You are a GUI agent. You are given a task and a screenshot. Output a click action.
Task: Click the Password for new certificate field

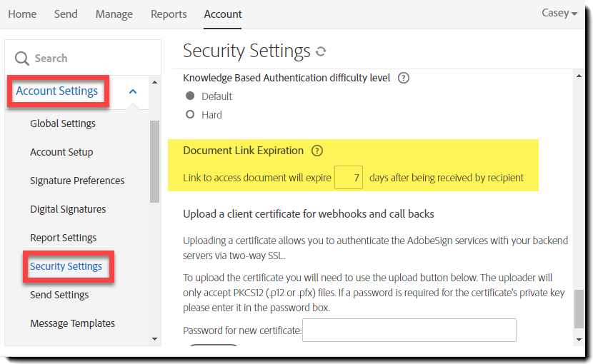click(x=409, y=330)
